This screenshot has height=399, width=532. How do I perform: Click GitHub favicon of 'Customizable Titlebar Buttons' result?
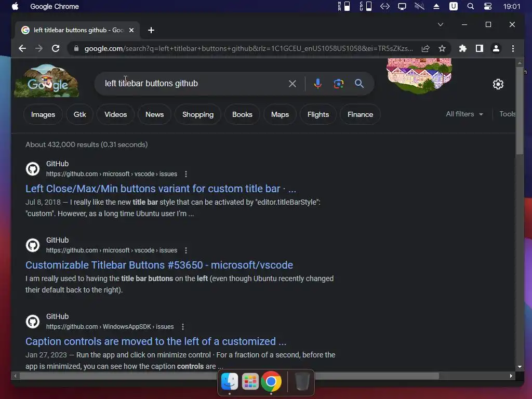33,245
